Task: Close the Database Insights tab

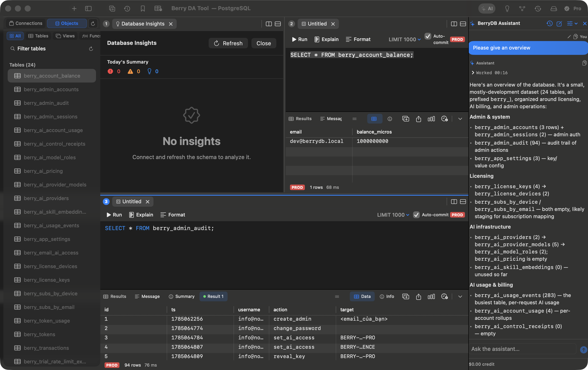Action: [171, 24]
